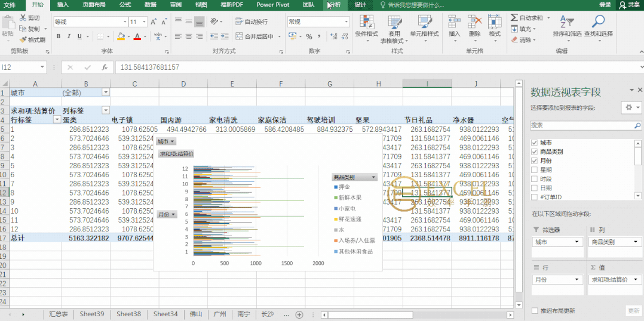Uncheck the 月份 field checkbox

534,160
